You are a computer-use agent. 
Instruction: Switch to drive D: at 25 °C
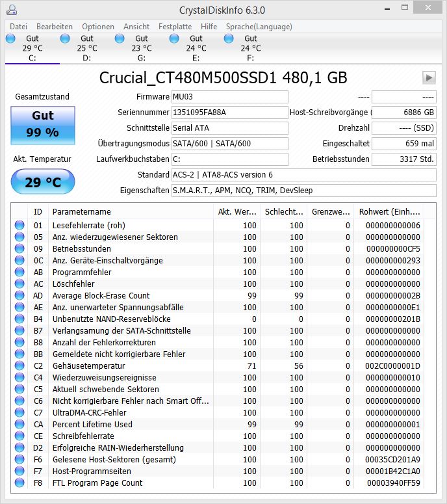[86, 48]
